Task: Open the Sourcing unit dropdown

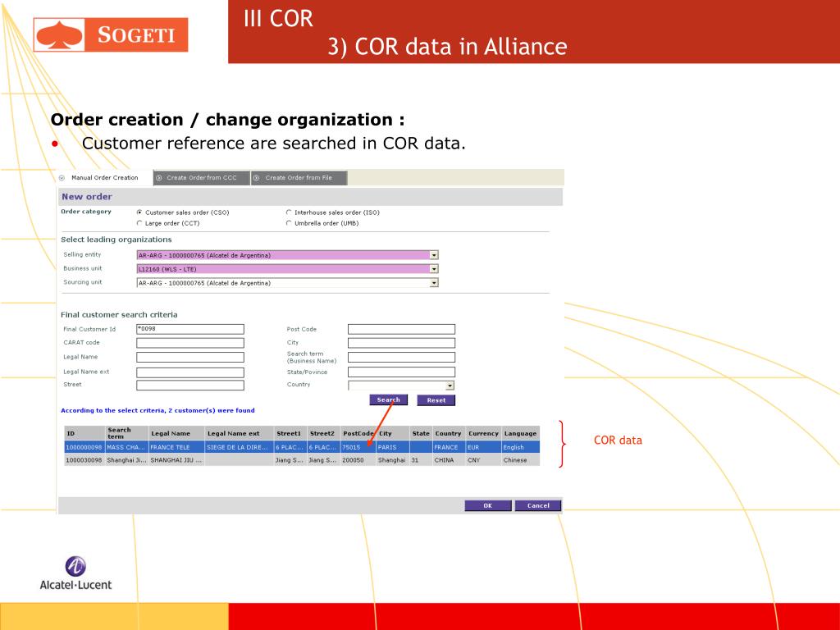Action: (x=434, y=283)
